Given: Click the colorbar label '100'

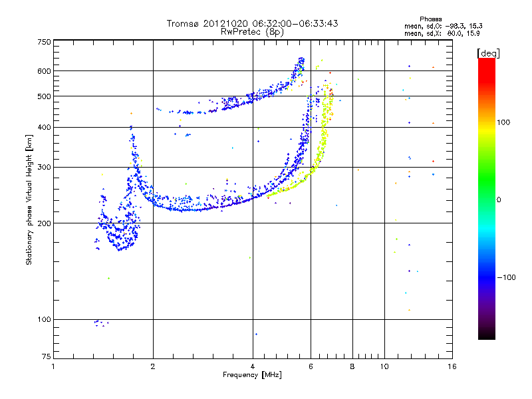Looking at the screenshot, I should pyautogui.click(x=503, y=122).
